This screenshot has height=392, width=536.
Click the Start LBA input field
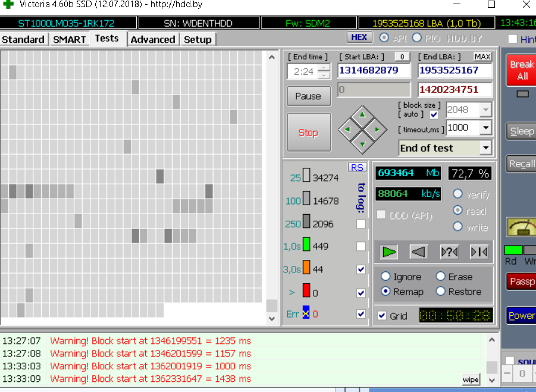coord(374,70)
